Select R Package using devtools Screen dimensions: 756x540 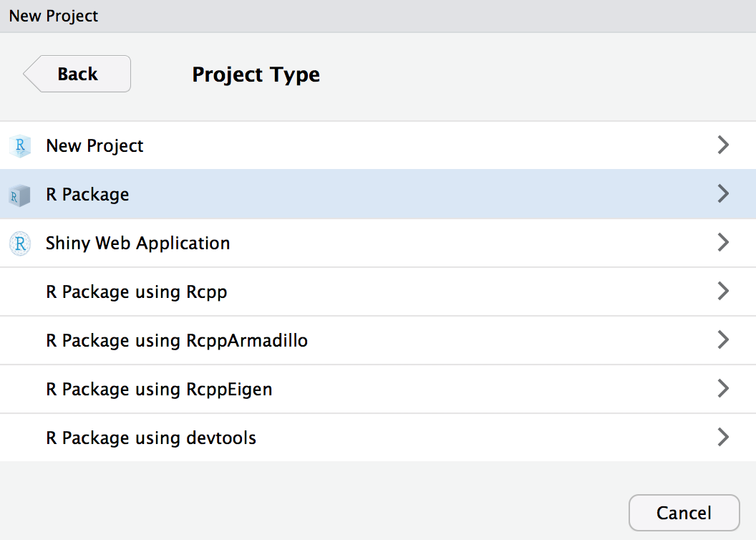pos(150,438)
